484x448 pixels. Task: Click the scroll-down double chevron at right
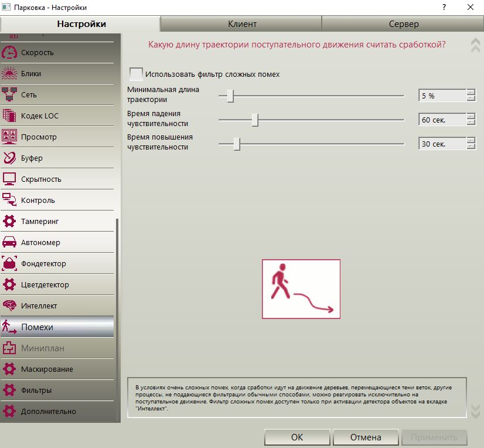click(475, 411)
